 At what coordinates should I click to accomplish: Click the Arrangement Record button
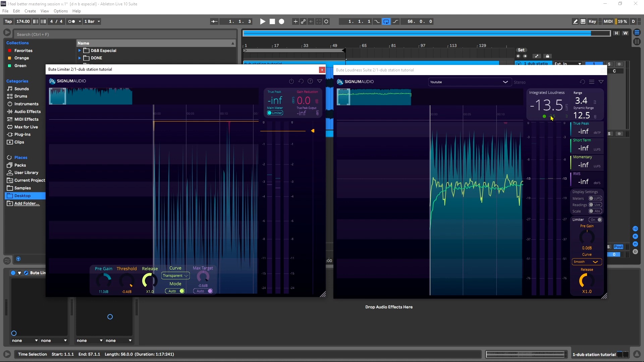(x=282, y=21)
